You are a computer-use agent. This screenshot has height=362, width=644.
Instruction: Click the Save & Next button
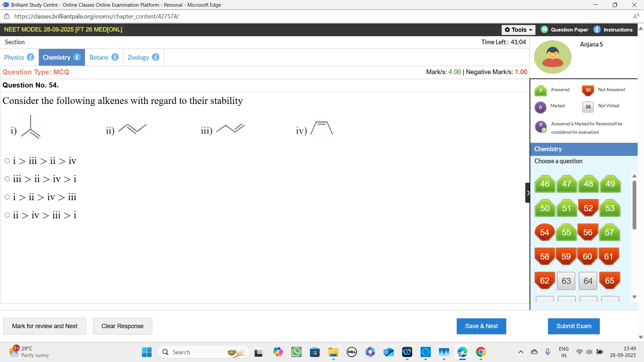[x=481, y=326]
